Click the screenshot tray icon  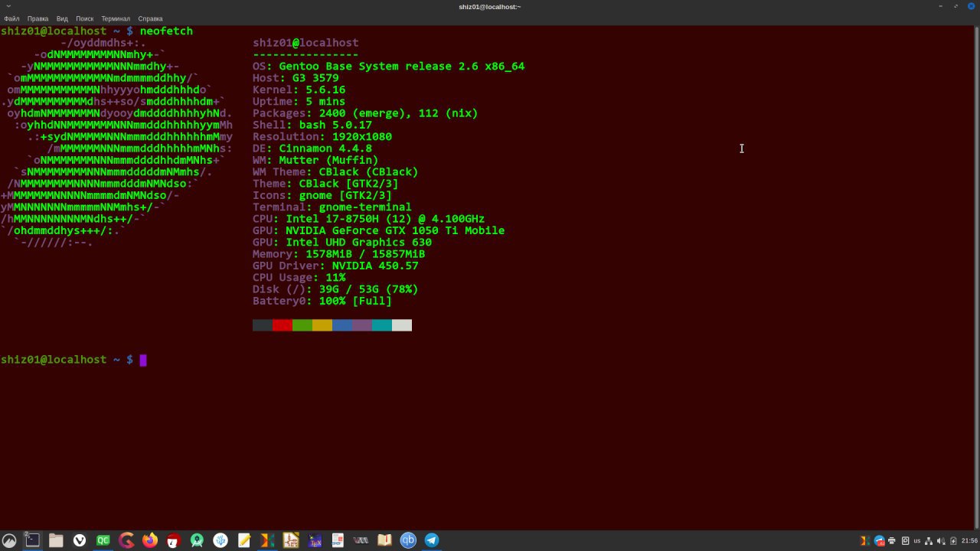click(x=906, y=540)
